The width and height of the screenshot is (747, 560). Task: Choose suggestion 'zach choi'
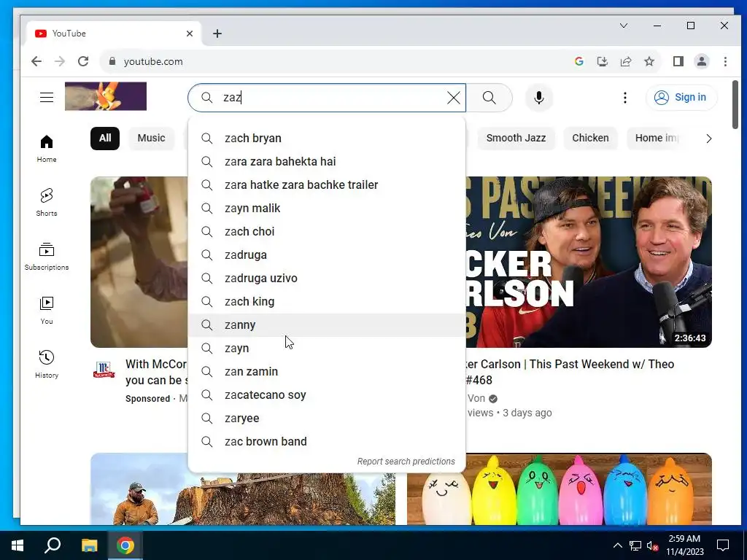(327, 231)
